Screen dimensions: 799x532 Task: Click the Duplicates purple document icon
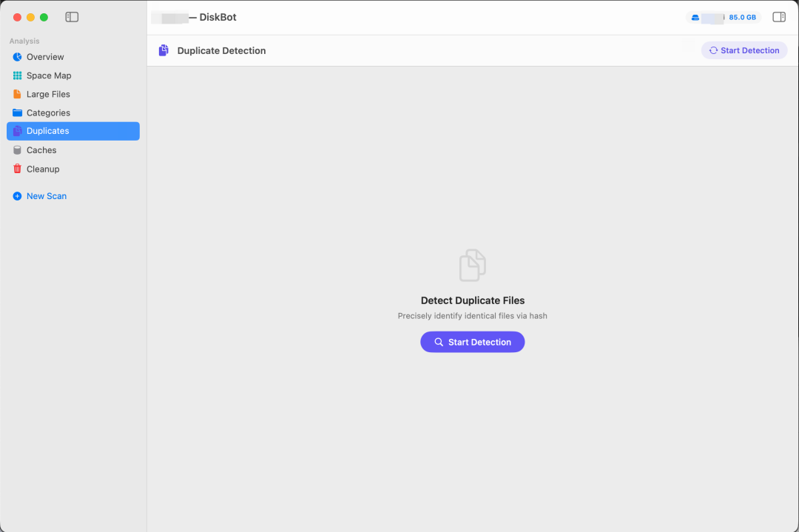click(x=17, y=131)
